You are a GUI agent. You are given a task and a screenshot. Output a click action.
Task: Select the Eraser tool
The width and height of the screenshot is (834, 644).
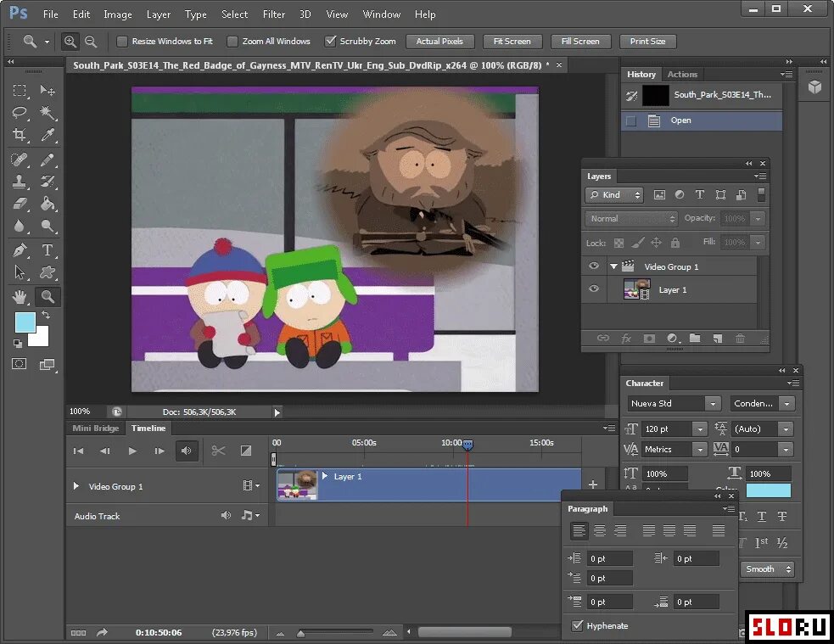(20, 203)
